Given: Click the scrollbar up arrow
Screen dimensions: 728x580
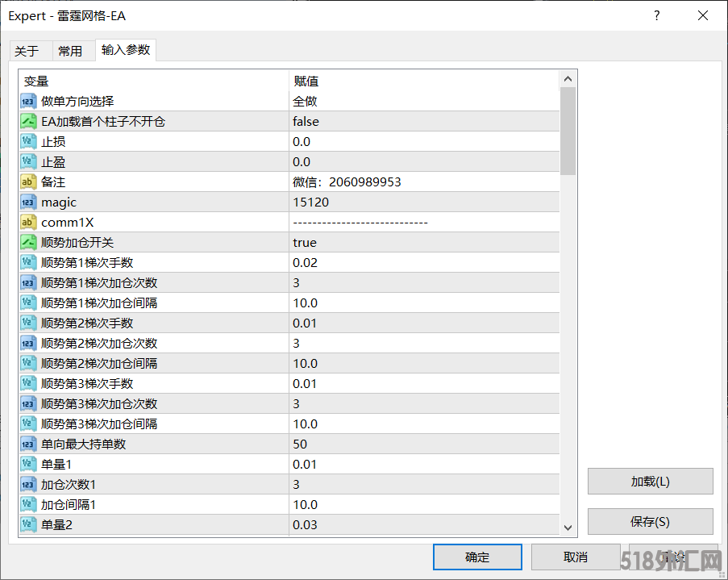Looking at the screenshot, I should (x=568, y=79).
